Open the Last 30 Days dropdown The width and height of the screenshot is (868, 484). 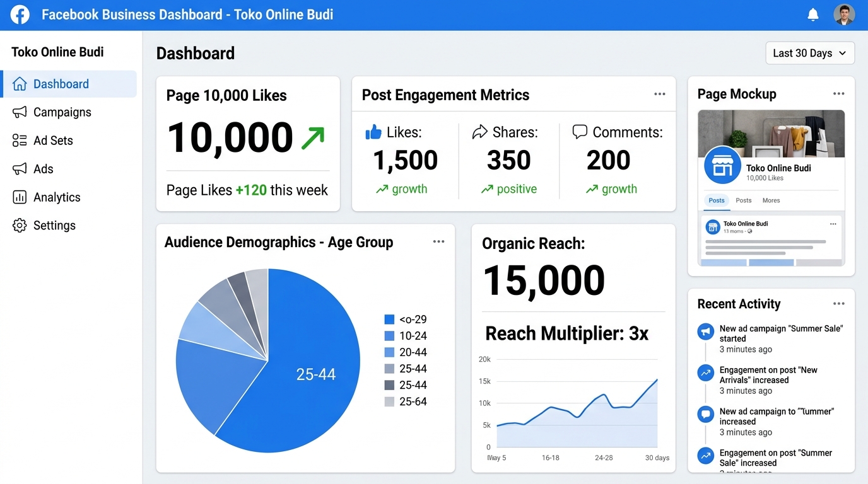point(810,53)
